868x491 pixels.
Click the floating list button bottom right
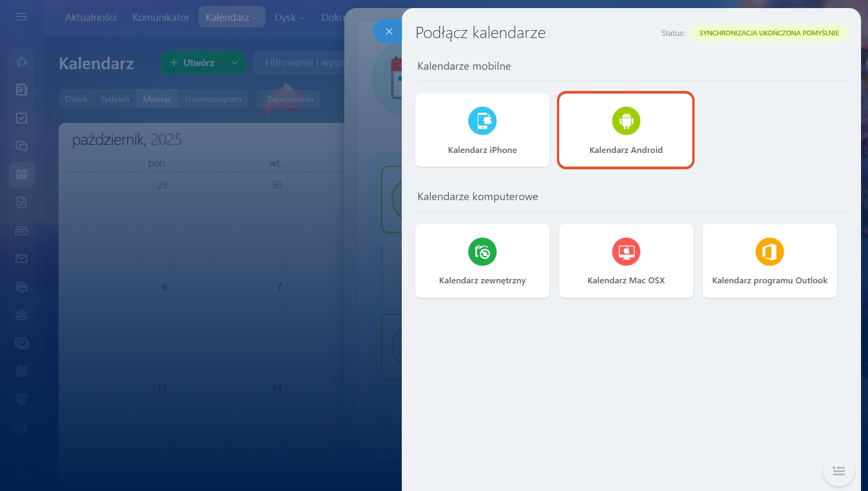838,471
